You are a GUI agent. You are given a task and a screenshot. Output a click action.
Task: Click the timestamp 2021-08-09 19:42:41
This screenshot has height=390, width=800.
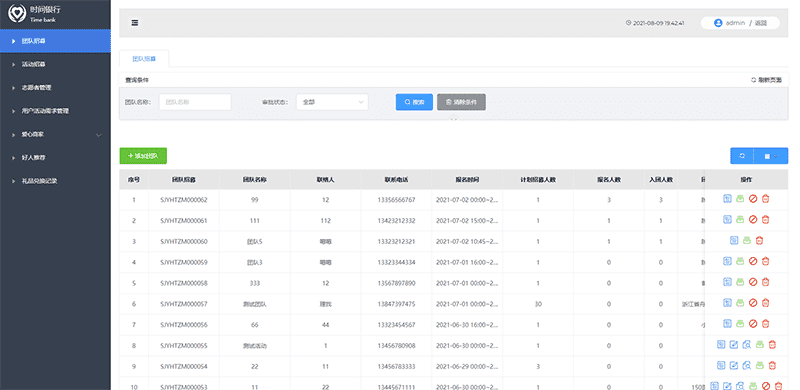pos(655,23)
